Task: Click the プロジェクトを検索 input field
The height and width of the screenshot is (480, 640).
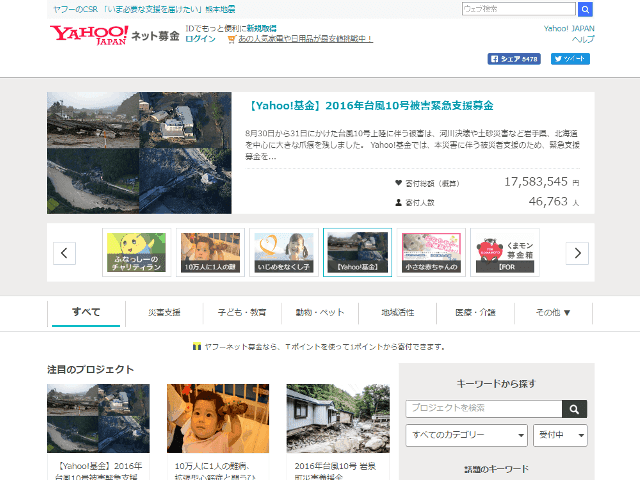Action: coord(484,409)
